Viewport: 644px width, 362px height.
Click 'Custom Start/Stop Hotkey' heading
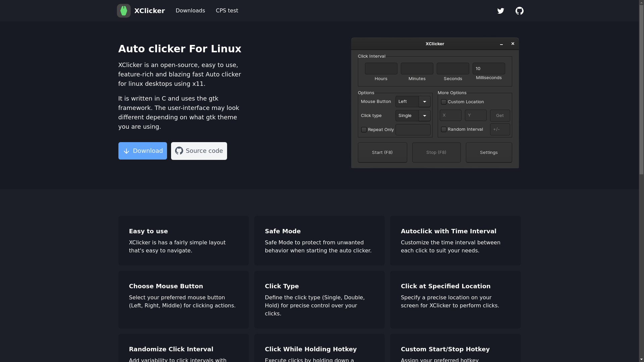tap(445, 349)
